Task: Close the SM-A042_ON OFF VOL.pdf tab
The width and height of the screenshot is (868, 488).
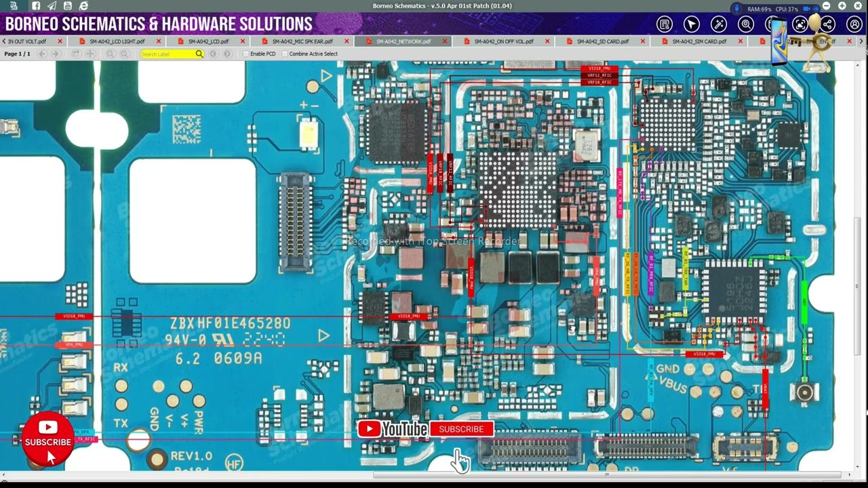Action: [x=548, y=41]
